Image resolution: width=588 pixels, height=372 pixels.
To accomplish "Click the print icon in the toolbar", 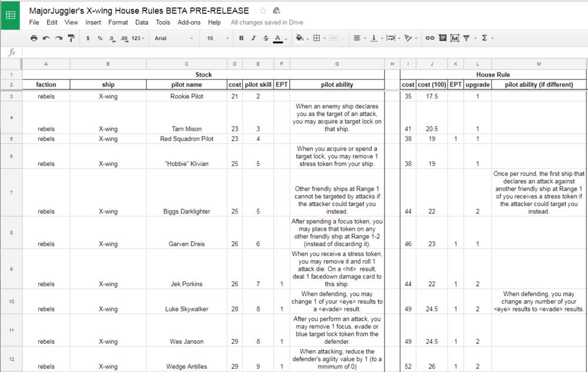I will point(34,38).
